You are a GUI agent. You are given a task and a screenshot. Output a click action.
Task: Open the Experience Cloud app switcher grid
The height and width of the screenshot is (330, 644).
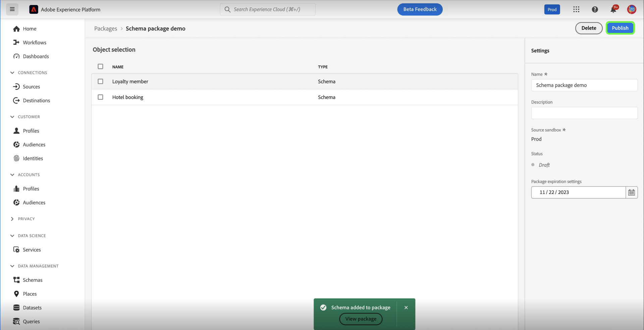(576, 9)
